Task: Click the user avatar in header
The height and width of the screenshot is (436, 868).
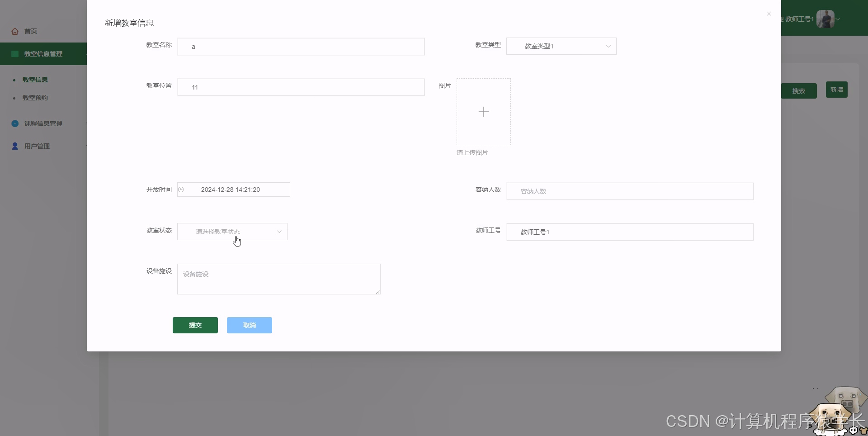Action: point(826,19)
